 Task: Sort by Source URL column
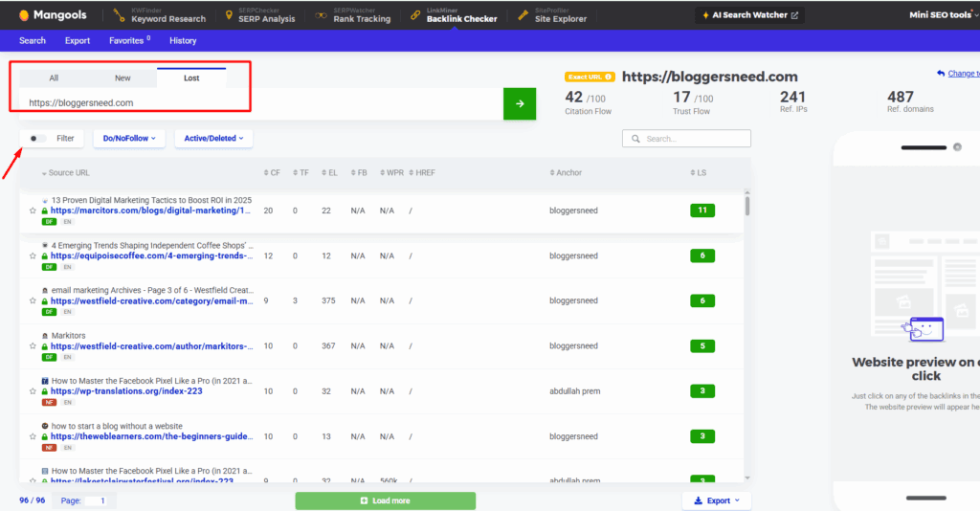point(66,173)
